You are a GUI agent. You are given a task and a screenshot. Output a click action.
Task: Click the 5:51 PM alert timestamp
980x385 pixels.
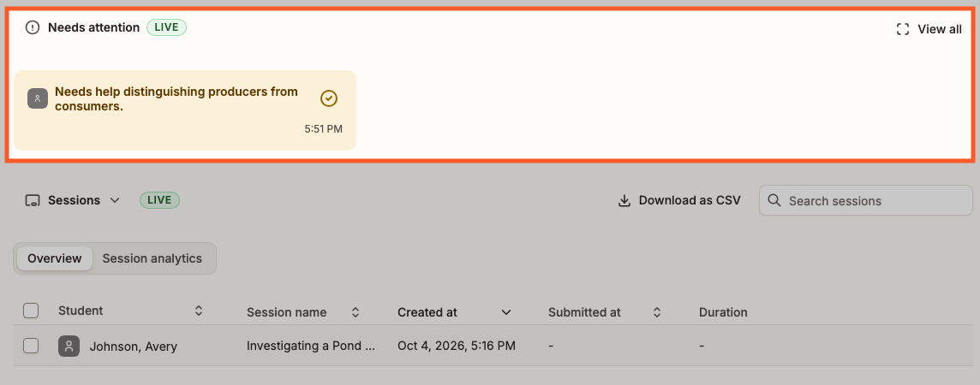tap(323, 129)
